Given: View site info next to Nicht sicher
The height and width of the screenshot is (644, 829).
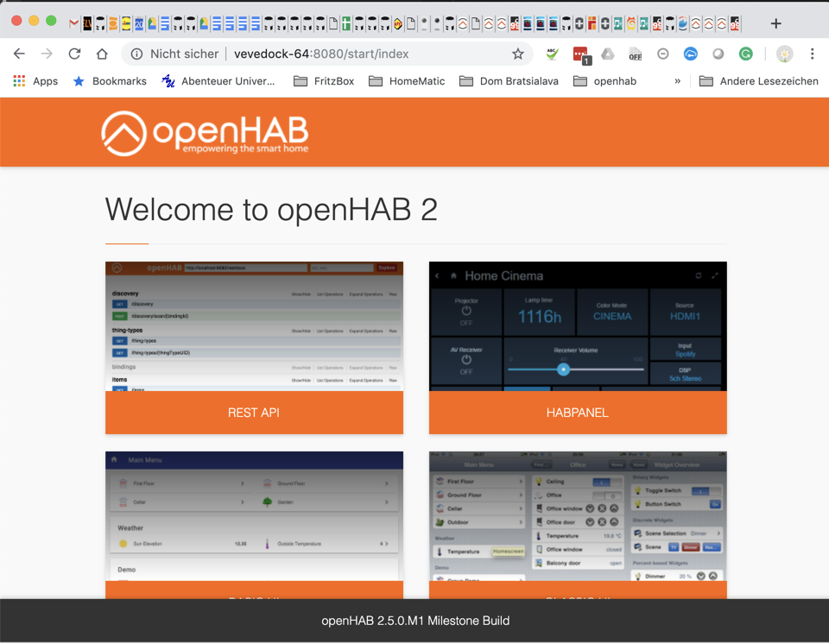Looking at the screenshot, I should [x=137, y=54].
